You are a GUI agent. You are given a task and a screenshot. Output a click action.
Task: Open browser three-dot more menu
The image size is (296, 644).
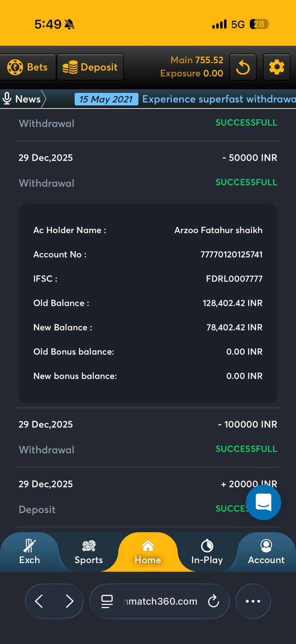pos(253,601)
